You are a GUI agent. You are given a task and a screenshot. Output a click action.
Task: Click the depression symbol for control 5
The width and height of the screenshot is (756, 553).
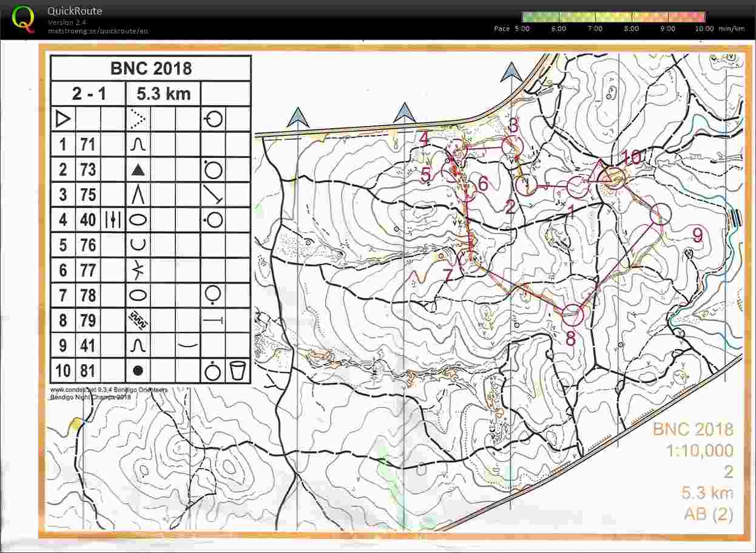(138, 245)
